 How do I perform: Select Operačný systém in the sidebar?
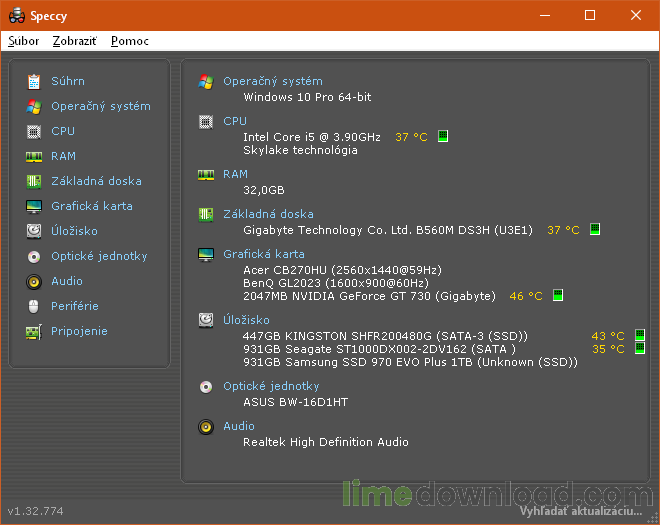(100, 106)
